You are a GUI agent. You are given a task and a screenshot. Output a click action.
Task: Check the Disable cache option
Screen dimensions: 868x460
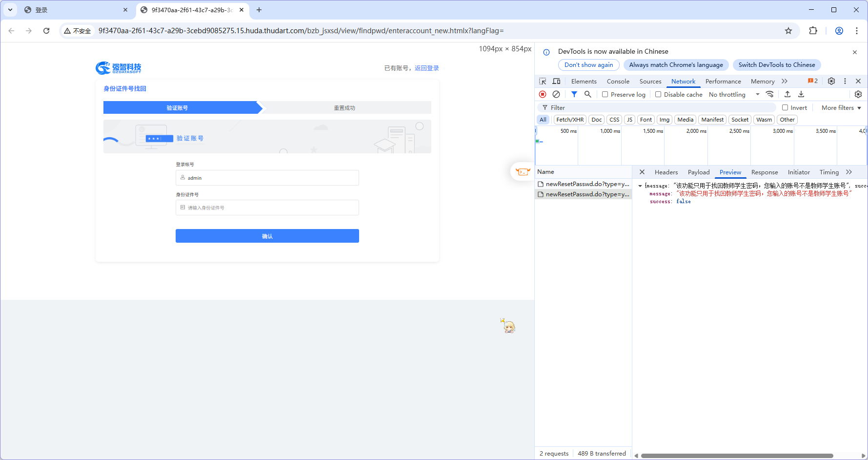tap(658, 95)
